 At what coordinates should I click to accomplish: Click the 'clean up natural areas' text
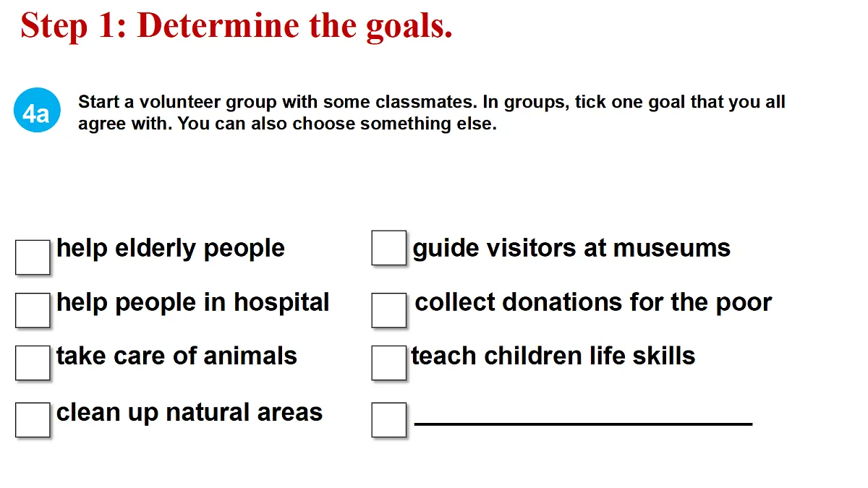(190, 413)
